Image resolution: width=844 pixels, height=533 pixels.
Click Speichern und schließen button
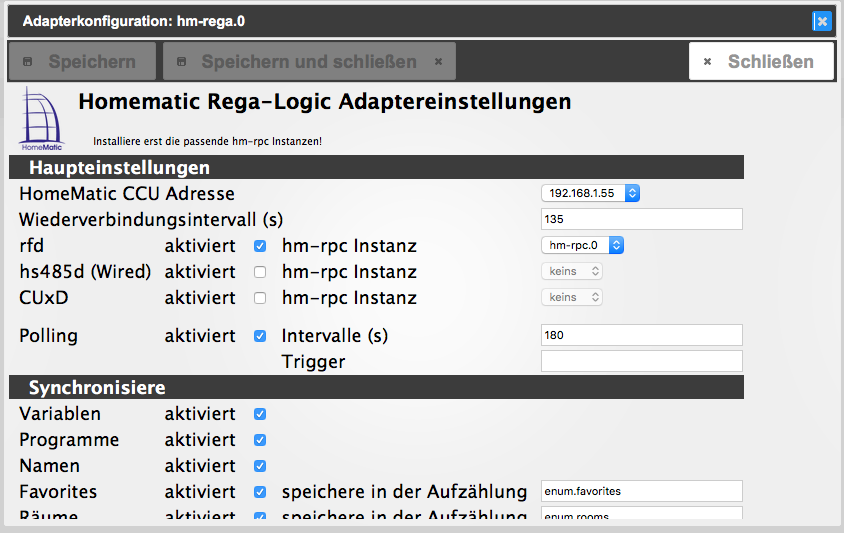[x=309, y=61]
